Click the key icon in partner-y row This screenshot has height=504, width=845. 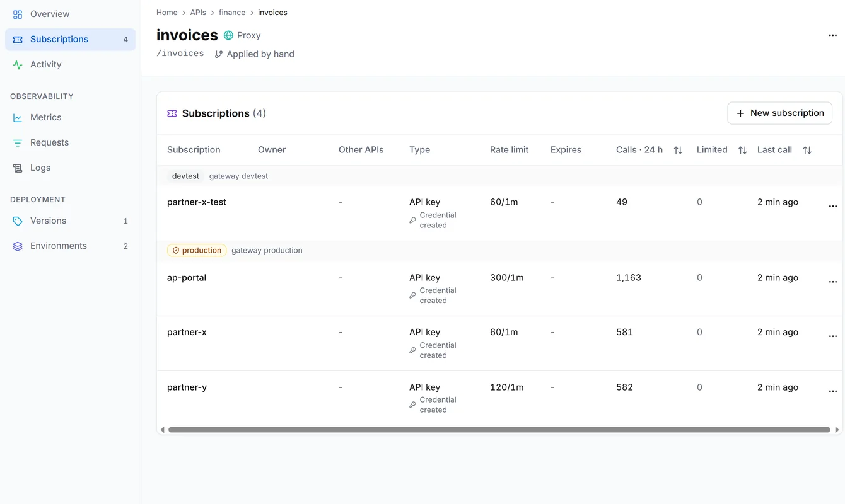pos(412,405)
